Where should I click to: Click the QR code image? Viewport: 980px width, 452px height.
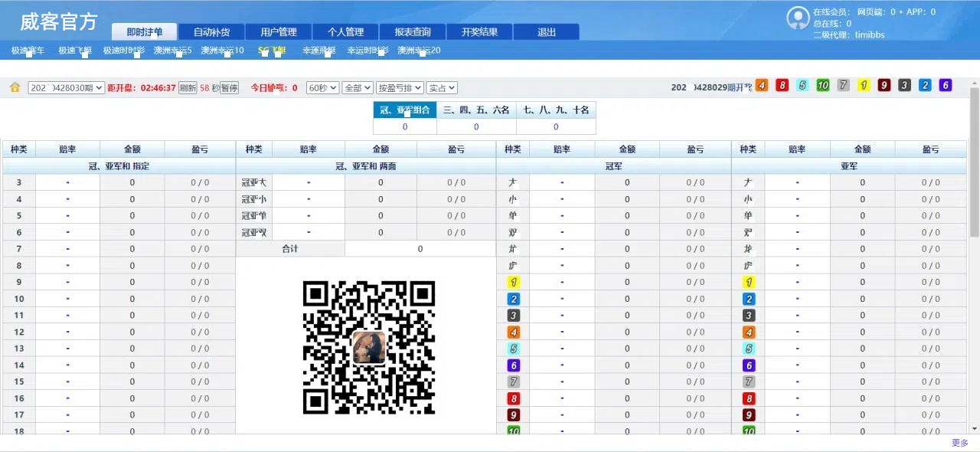point(369,348)
